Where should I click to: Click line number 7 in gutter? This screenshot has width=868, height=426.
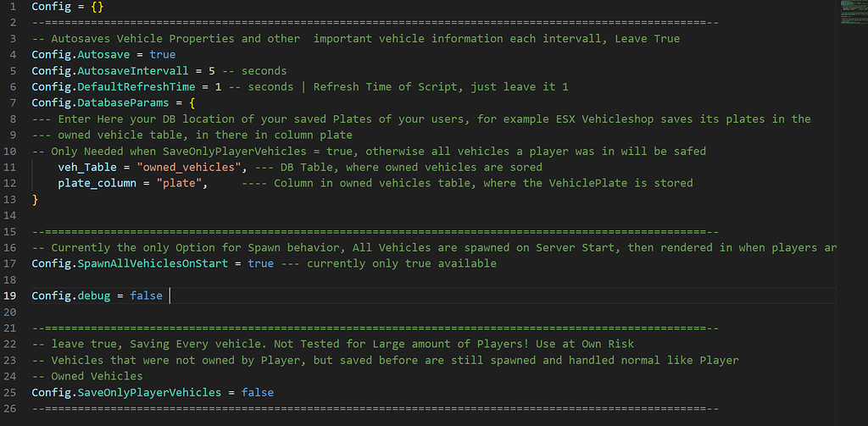[10, 102]
